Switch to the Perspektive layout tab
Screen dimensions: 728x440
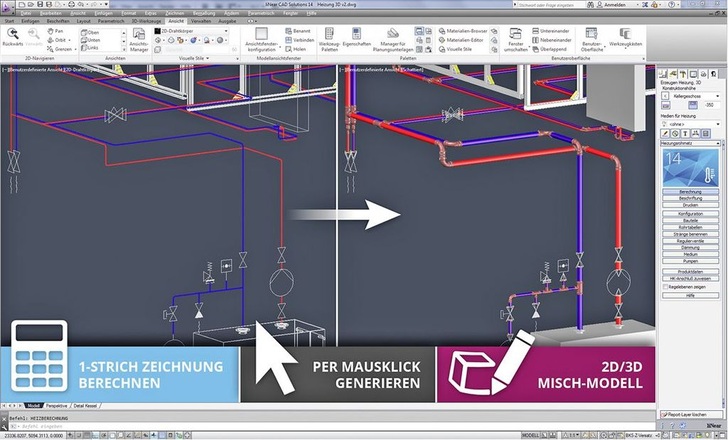56,406
